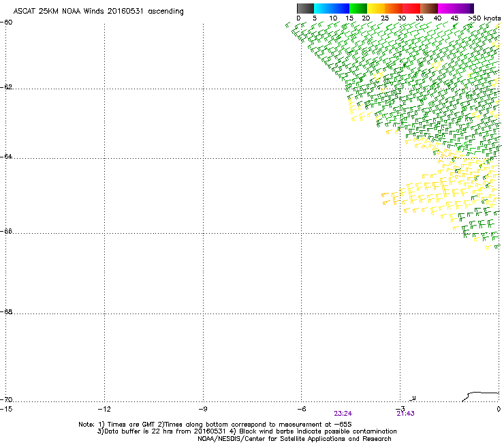Image resolution: width=504 pixels, height=443 pixels.
Task: Click the green 15-20 knots color segment
Action: pyautogui.click(x=358, y=8)
